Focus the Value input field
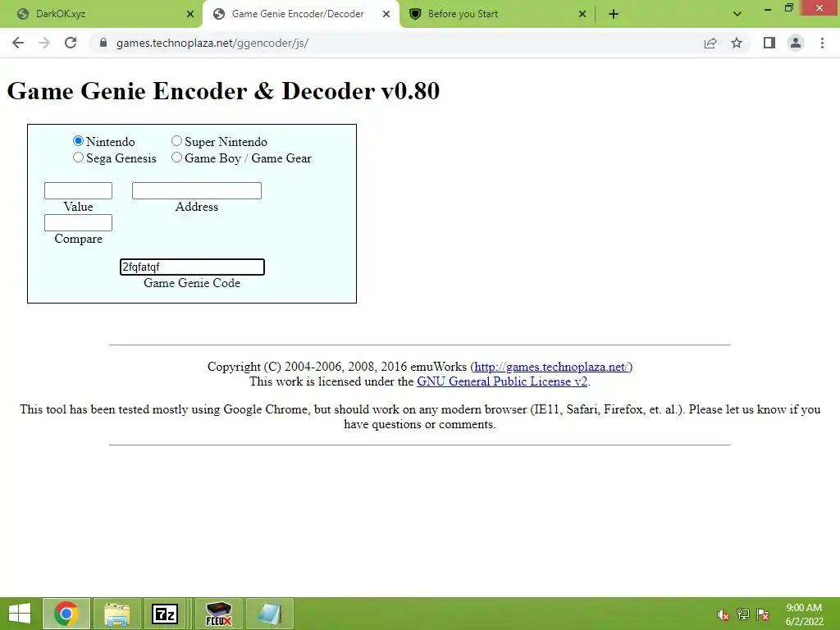The height and width of the screenshot is (630, 840). (78, 190)
